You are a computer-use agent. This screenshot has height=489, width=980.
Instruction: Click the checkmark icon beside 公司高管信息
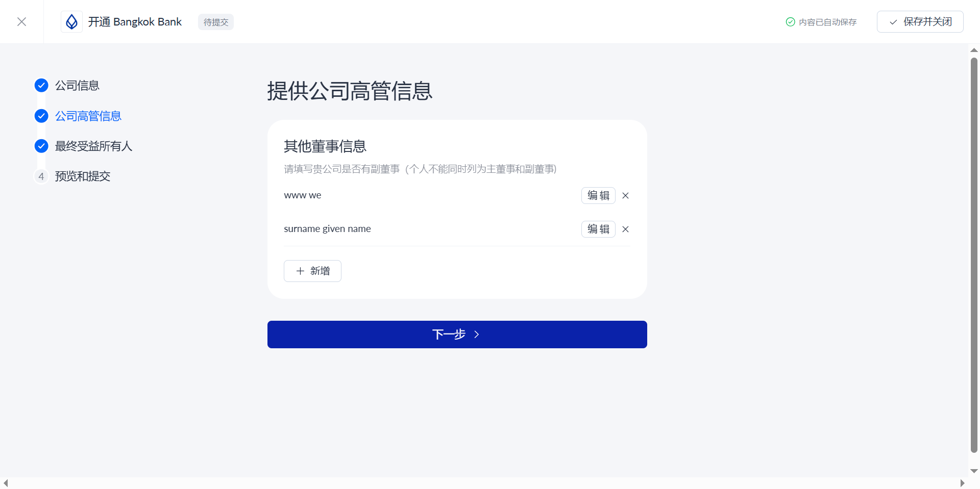pos(41,116)
